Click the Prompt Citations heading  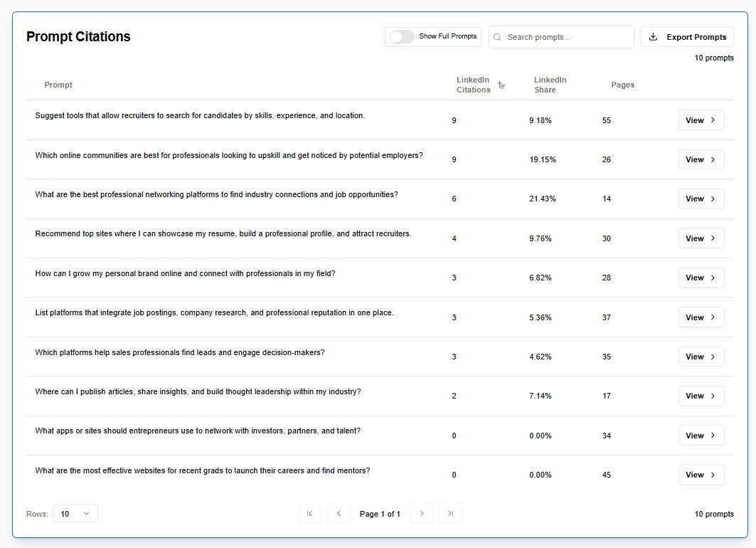coord(78,37)
